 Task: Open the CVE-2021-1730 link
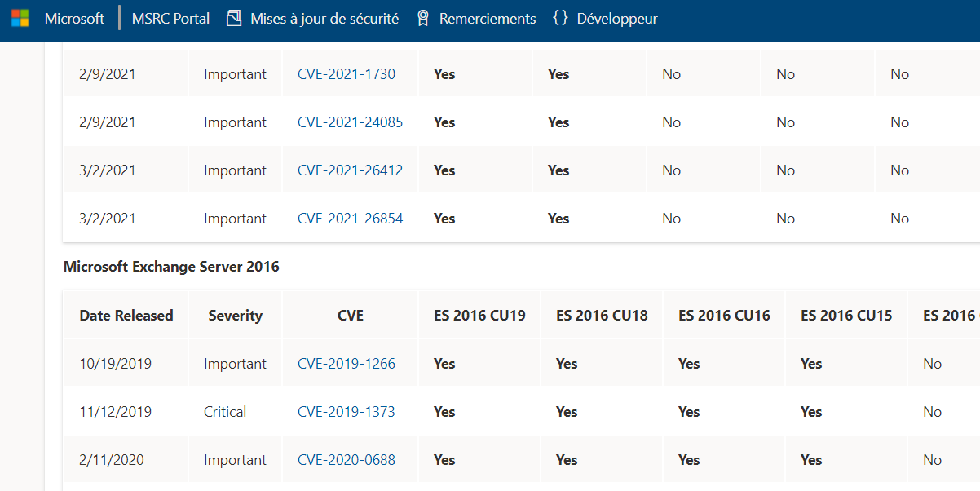346,74
